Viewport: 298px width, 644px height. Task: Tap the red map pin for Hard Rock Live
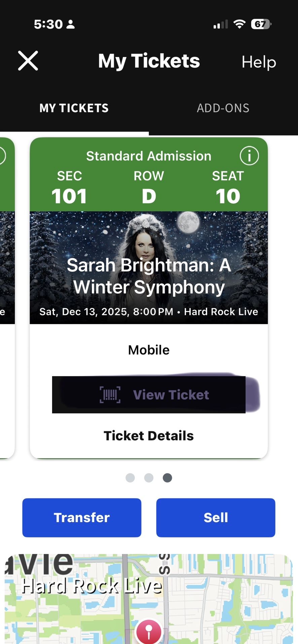(148, 630)
